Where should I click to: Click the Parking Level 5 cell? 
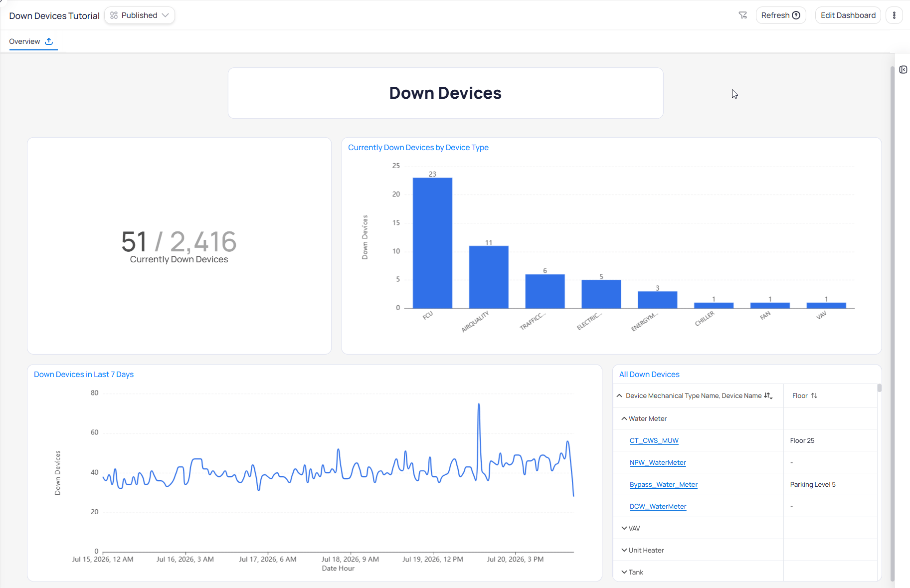click(830, 484)
